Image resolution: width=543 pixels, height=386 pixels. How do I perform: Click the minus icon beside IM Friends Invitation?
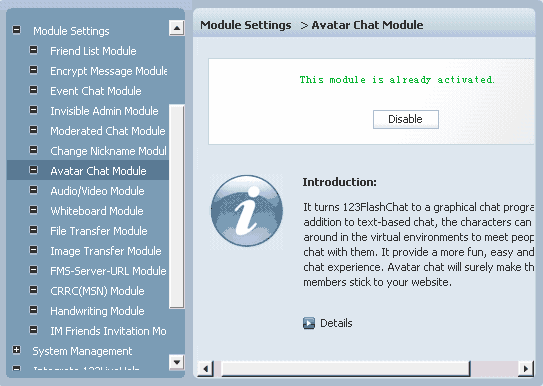[x=34, y=330]
